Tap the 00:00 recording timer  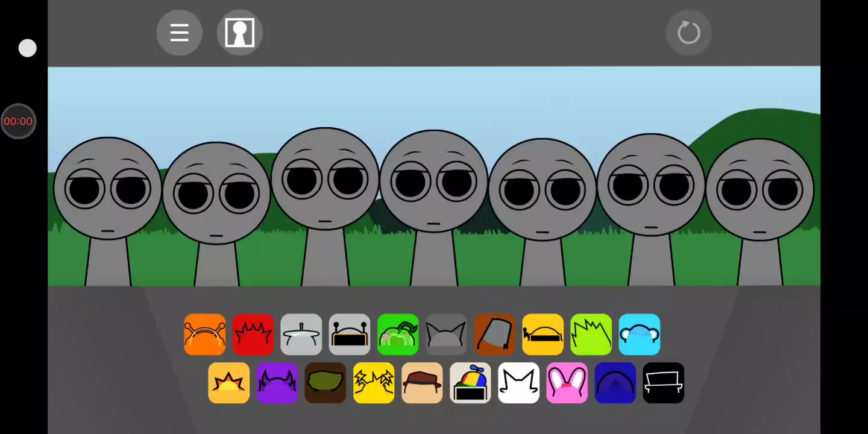18,121
